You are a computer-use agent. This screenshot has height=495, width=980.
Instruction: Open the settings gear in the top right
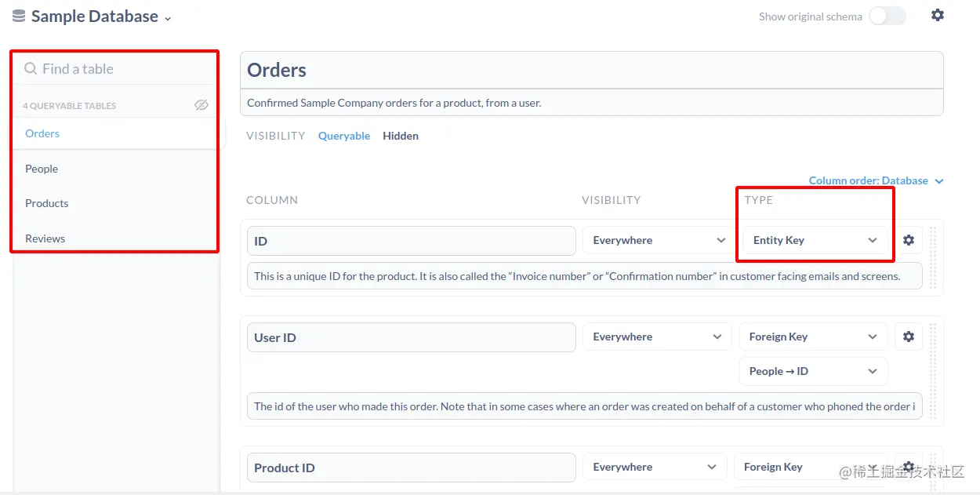click(x=937, y=15)
